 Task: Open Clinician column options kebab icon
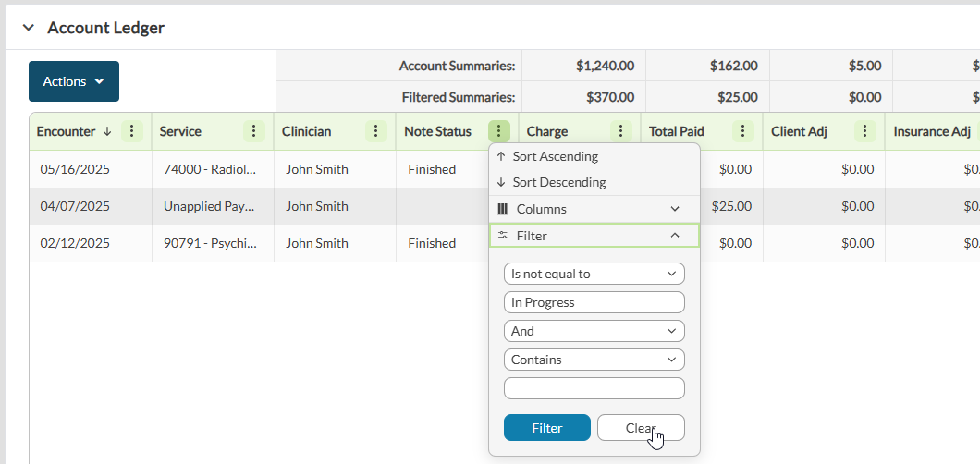[376, 131]
